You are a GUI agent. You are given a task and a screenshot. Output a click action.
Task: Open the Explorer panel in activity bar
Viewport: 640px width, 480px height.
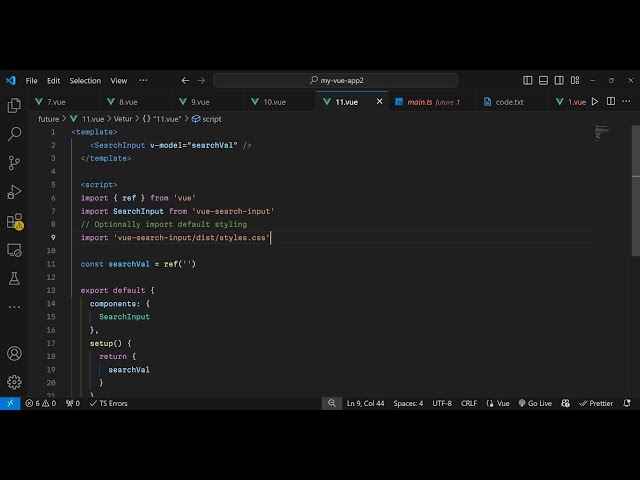pyautogui.click(x=14, y=105)
